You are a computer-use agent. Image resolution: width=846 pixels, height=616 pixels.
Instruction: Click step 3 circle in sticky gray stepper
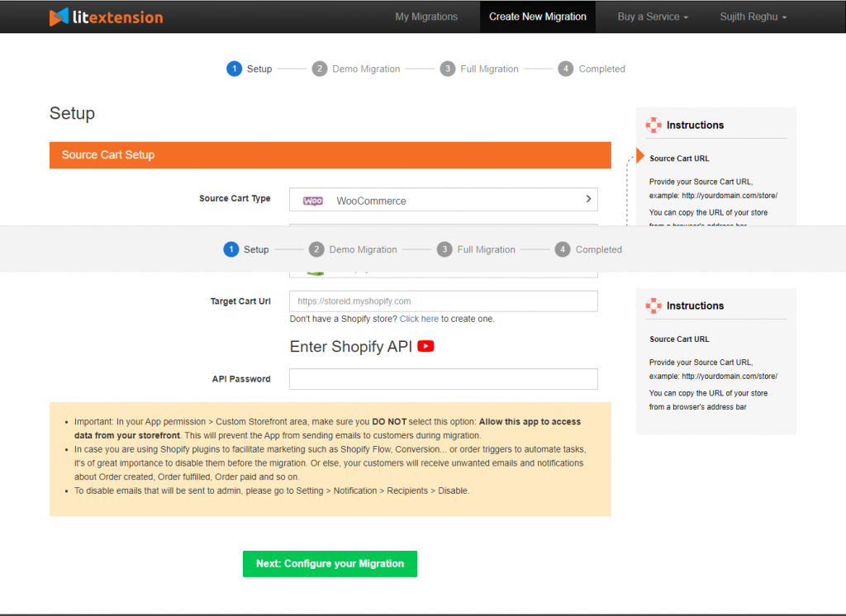(x=444, y=249)
